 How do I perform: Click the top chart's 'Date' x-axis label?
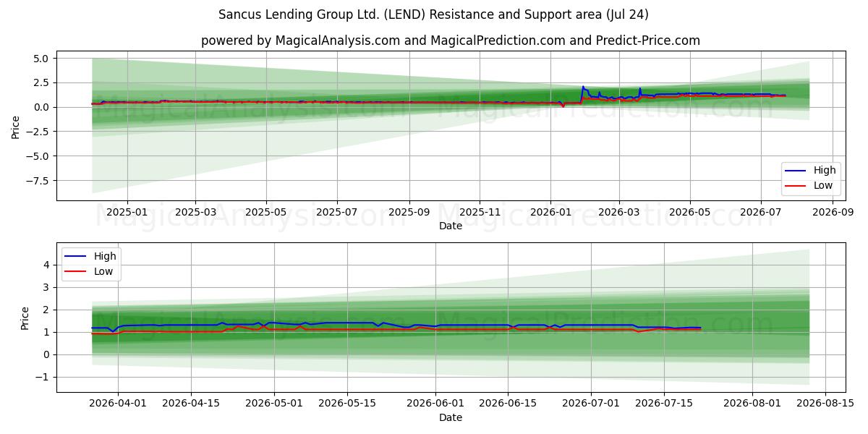[x=450, y=226]
